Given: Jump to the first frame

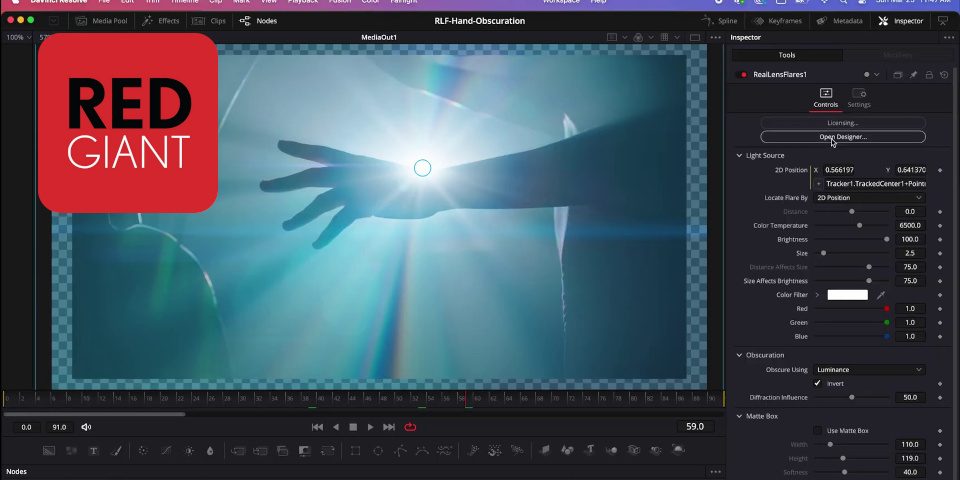Looking at the screenshot, I should coord(317,427).
